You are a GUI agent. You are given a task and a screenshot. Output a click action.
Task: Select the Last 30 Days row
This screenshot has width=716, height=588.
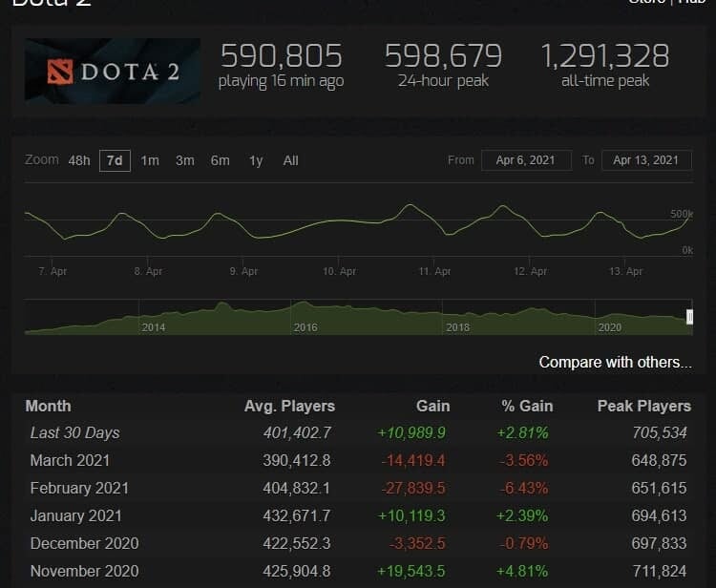(74, 432)
